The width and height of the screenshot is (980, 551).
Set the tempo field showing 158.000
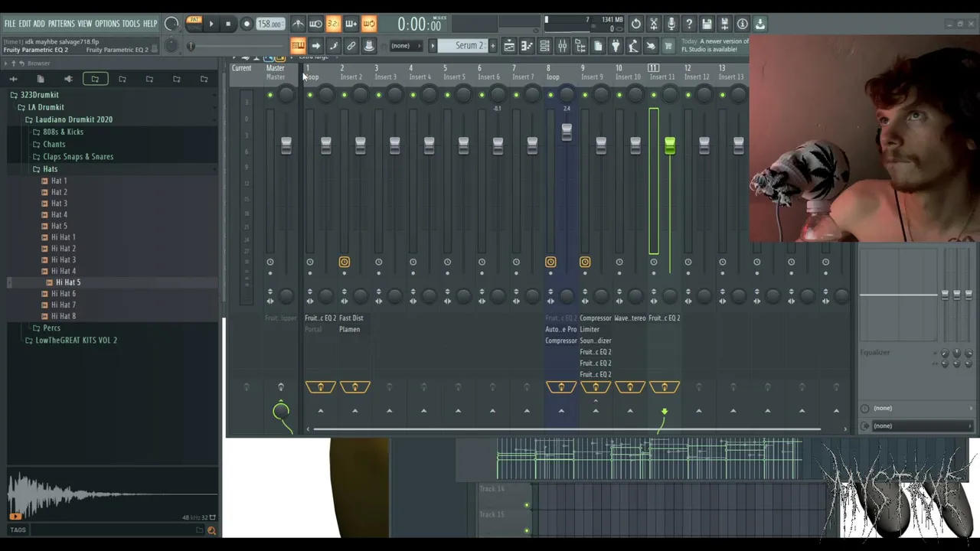click(269, 24)
